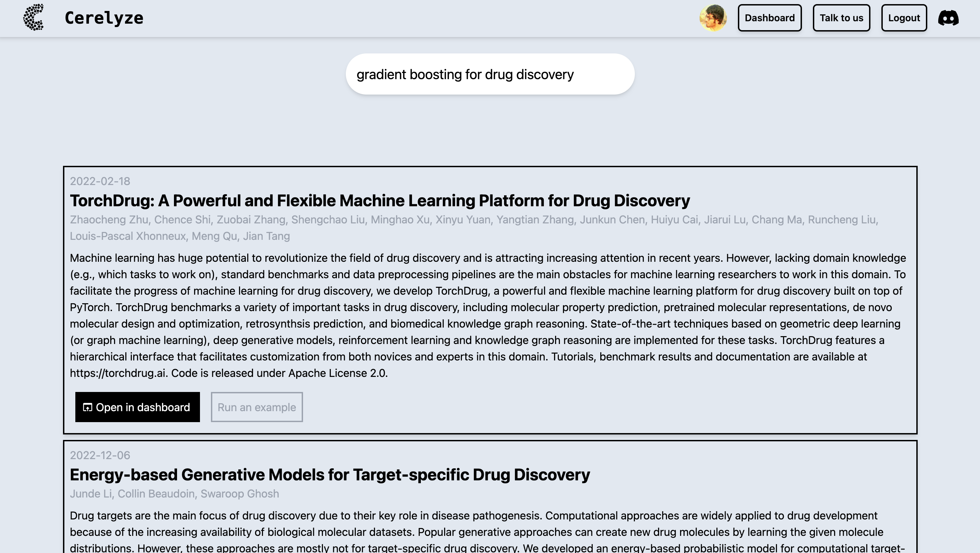Run an example for TorchDrug paper
This screenshot has height=553, width=980.
click(256, 407)
